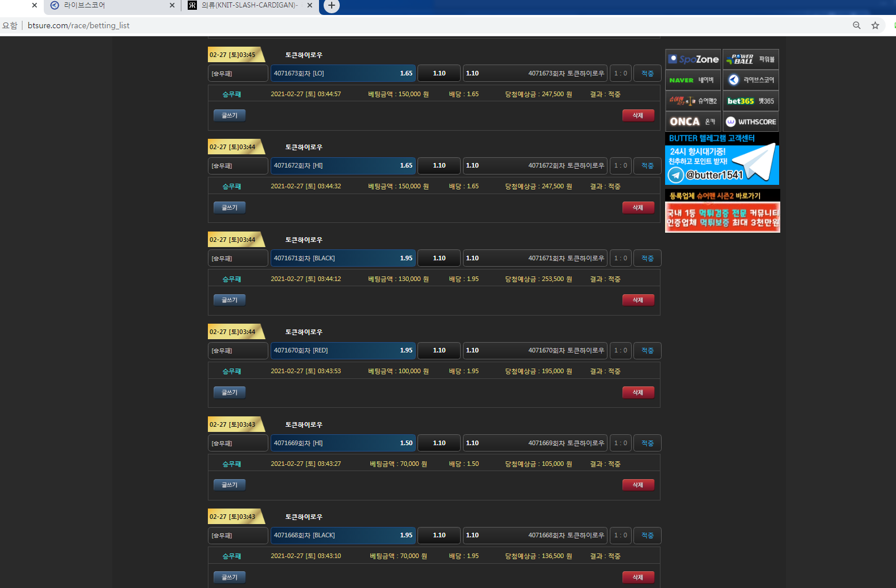896x588 pixels.
Task: Open a new browser tab
Action: tap(332, 6)
